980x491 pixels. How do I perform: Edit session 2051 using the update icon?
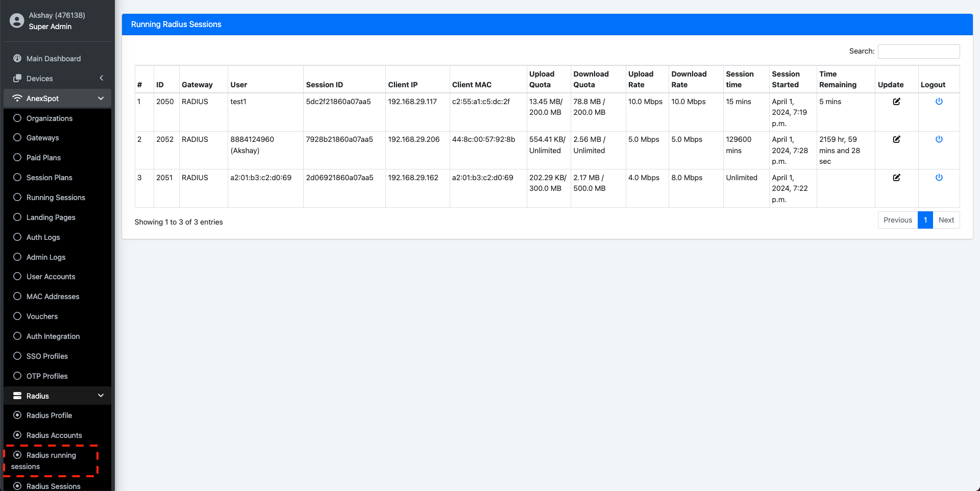(x=896, y=178)
